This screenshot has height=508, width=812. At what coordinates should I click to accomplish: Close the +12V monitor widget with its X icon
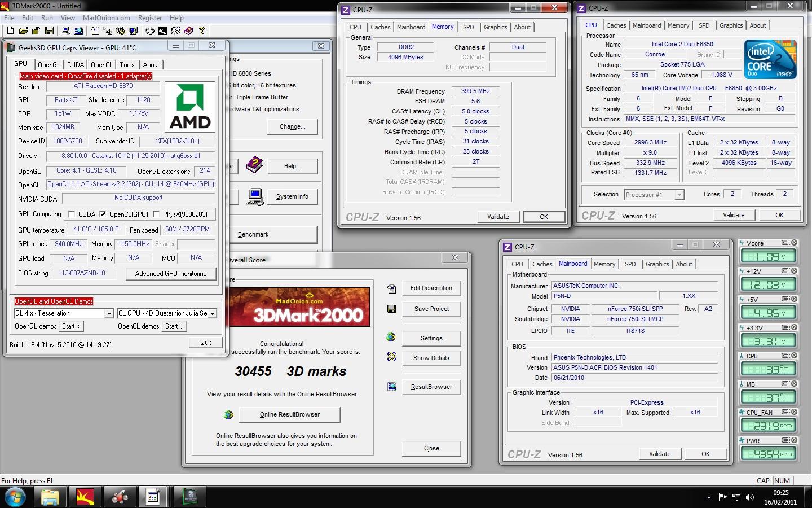(794, 271)
